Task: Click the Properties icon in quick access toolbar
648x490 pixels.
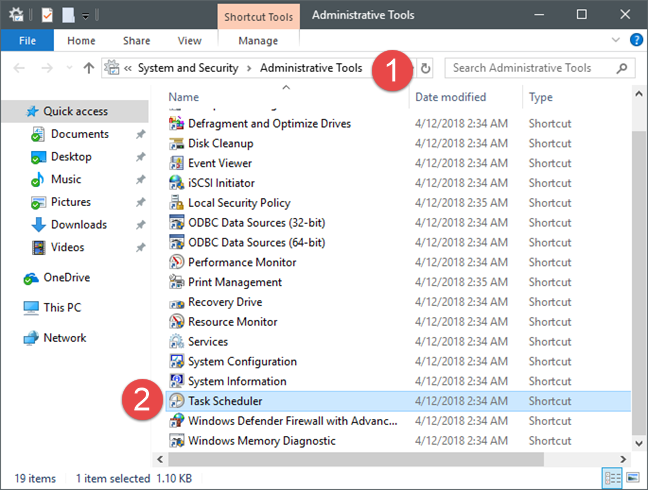Action: pyautogui.click(x=47, y=16)
